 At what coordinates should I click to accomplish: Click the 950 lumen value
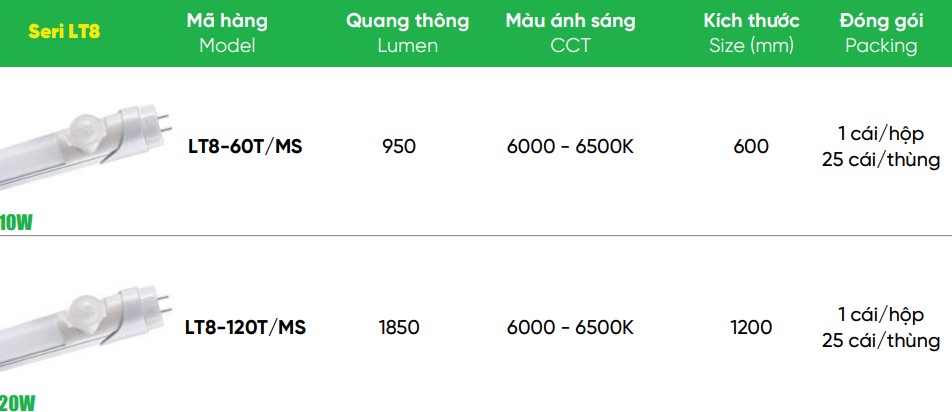[x=399, y=147]
